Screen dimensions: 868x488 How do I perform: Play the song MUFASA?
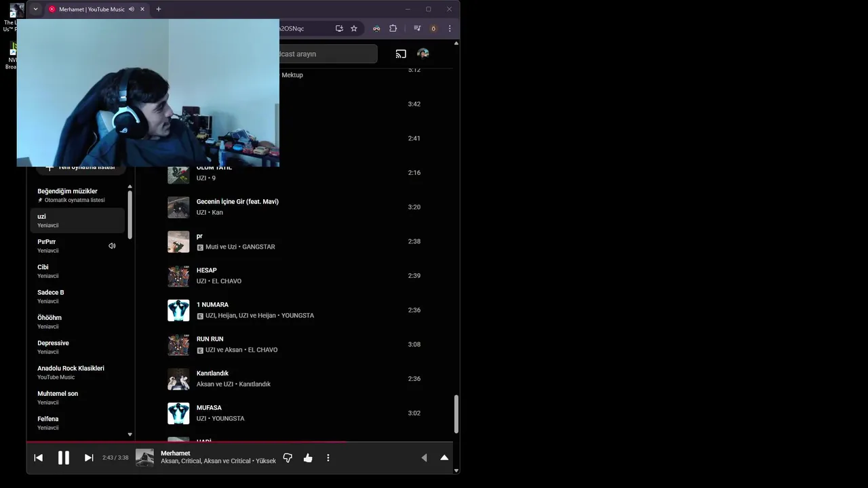[209, 408]
